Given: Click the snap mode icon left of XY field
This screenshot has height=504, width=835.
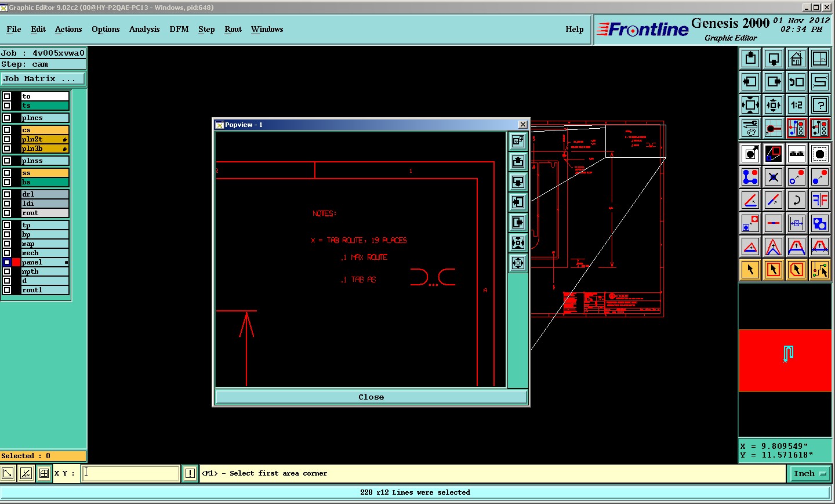Looking at the screenshot, I should click(x=43, y=473).
